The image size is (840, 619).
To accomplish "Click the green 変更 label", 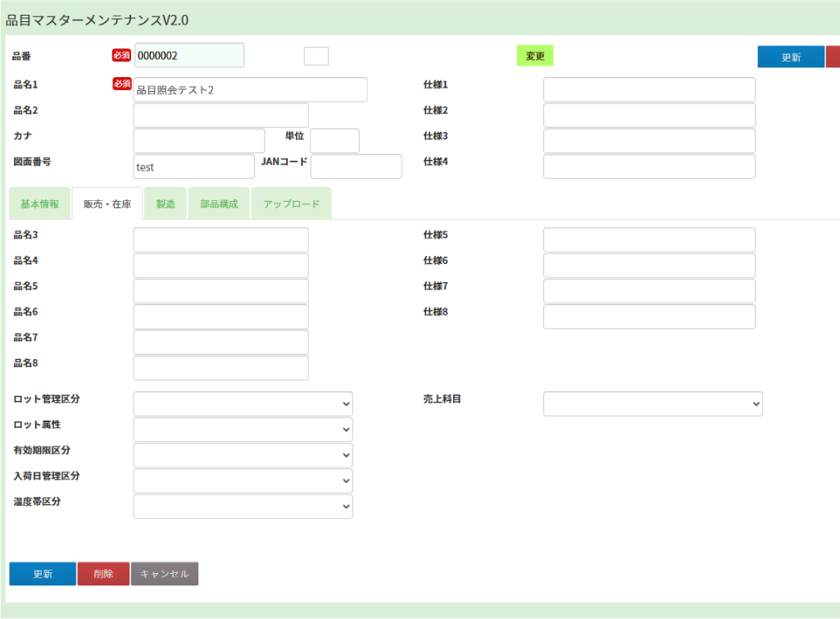I will pyautogui.click(x=535, y=56).
